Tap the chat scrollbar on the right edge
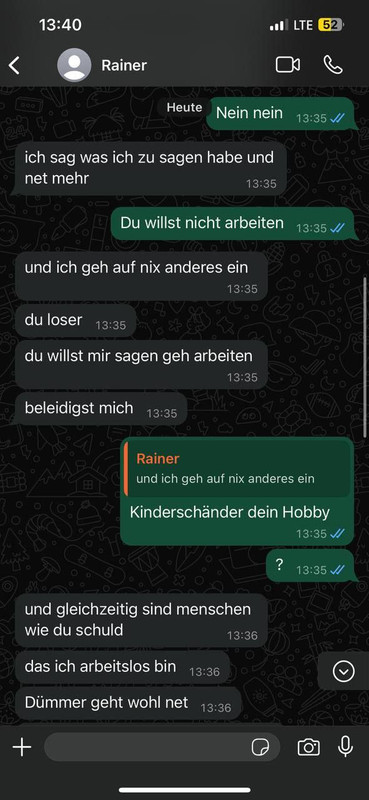The height and width of the screenshot is (800, 369). point(365,357)
